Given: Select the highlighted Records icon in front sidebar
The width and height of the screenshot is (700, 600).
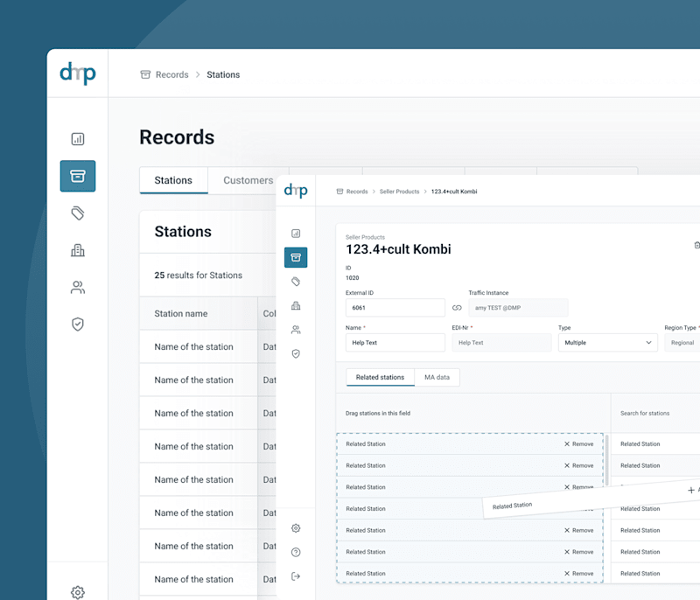Looking at the screenshot, I should tap(296, 257).
